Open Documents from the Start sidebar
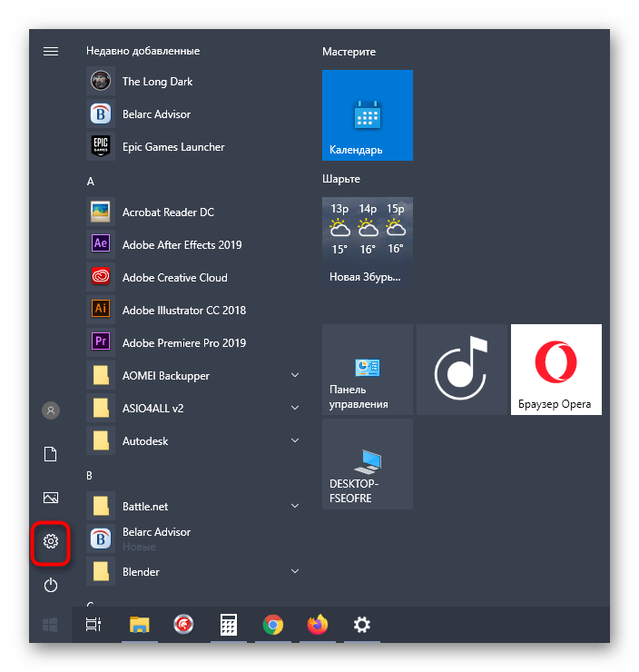Image resolution: width=639 pixels, height=672 pixels. pyautogui.click(x=51, y=454)
